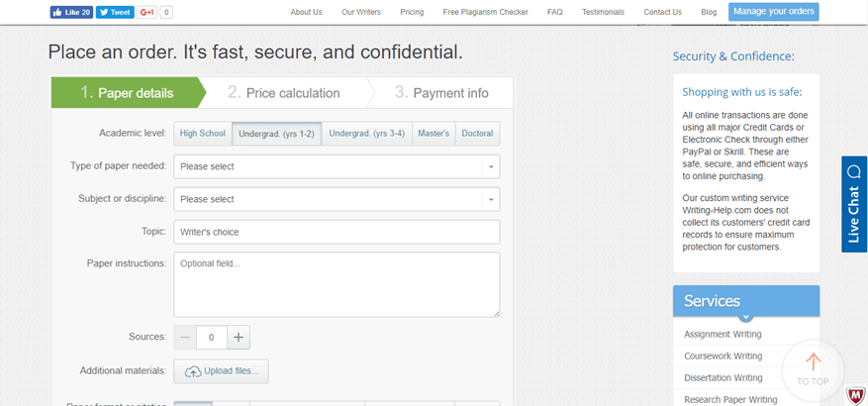The image size is (868, 406).
Task: Select Doctoral academic level
Action: tap(477, 134)
